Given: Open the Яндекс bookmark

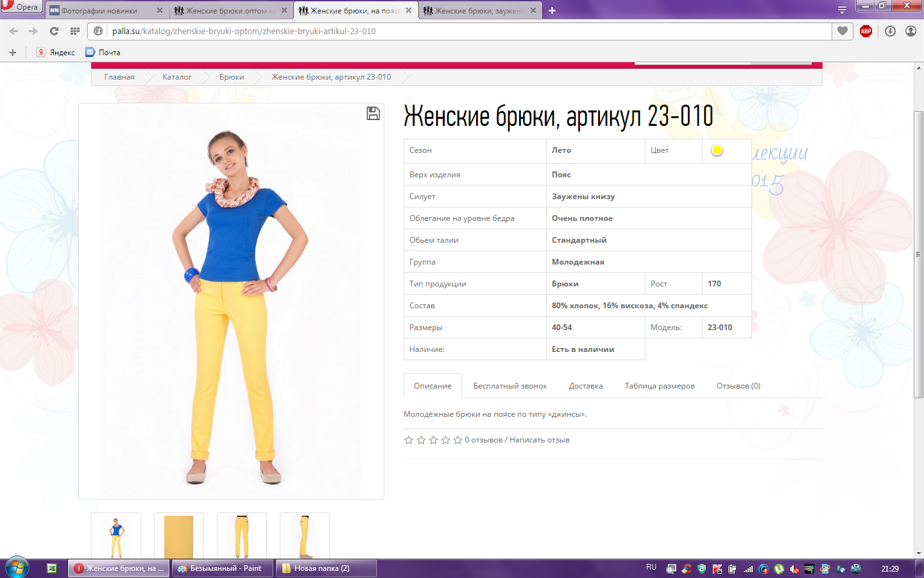Looking at the screenshot, I should point(56,53).
